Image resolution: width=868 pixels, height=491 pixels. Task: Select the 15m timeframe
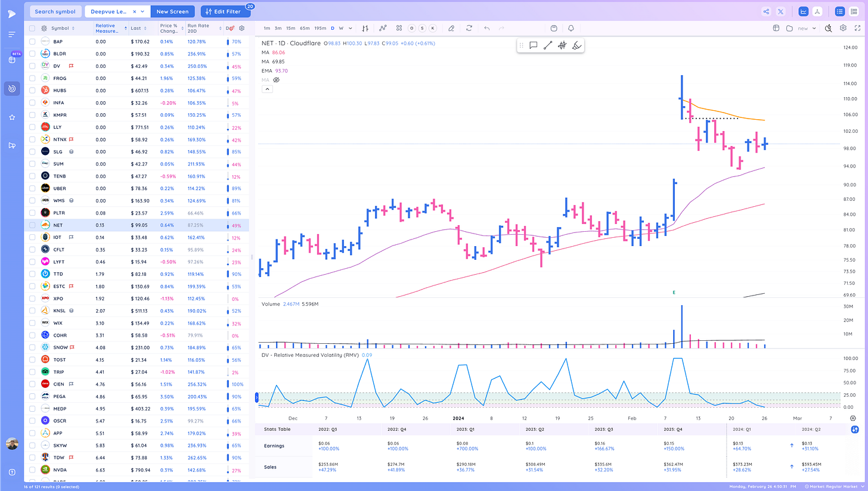click(290, 28)
